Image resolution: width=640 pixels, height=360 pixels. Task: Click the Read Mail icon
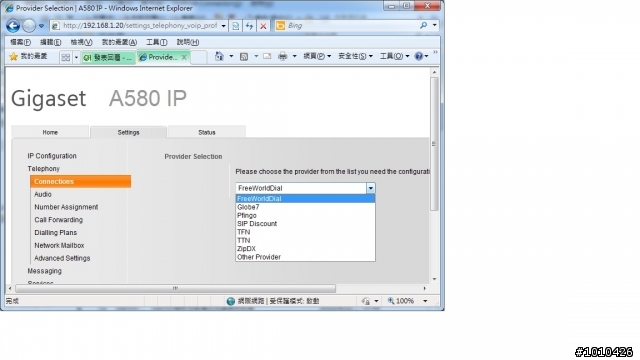click(267, 56)
